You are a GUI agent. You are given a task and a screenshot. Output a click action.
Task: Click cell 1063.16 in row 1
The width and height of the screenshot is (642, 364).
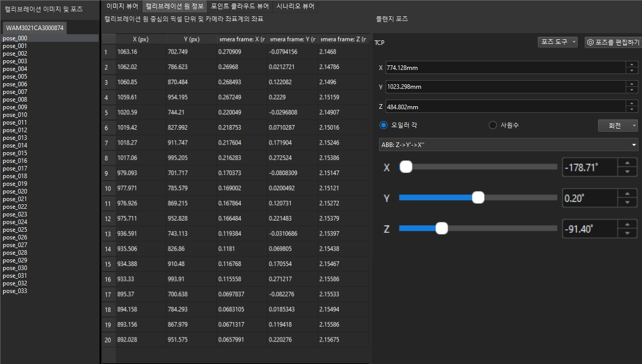[141, 52]
